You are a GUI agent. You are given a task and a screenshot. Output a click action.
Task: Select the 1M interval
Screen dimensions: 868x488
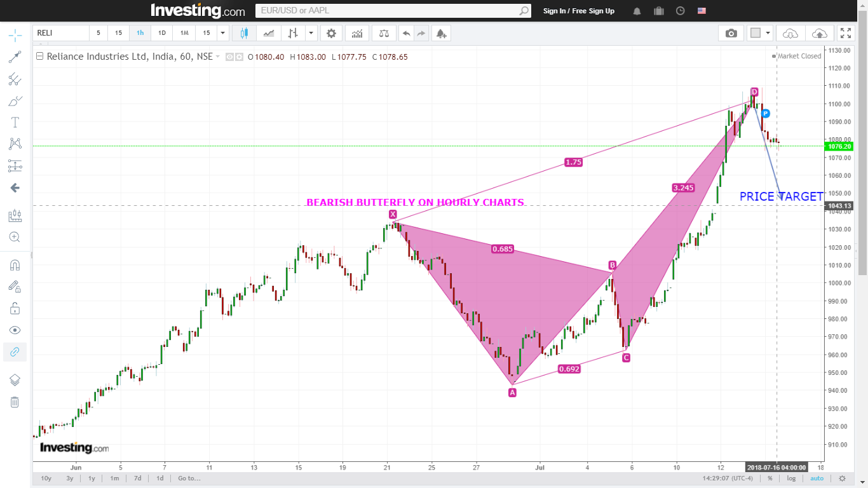[x=184, y=33]
